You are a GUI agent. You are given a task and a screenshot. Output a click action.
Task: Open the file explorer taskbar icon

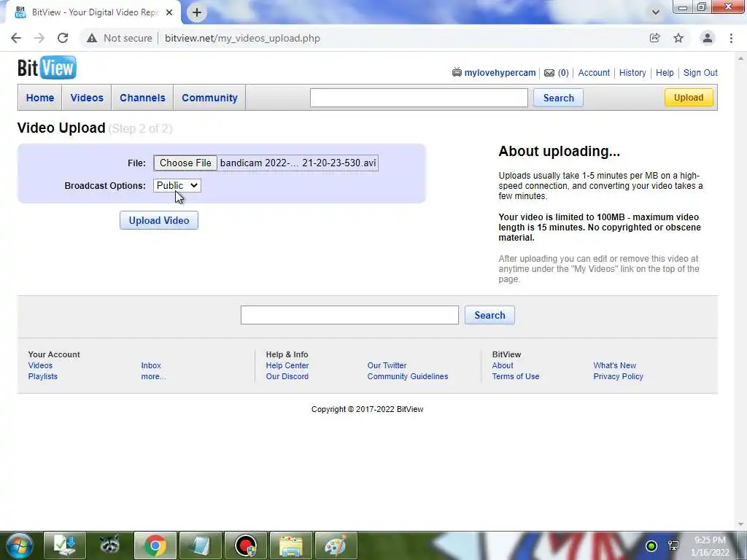pyautogui.click(x=291, y=545)
